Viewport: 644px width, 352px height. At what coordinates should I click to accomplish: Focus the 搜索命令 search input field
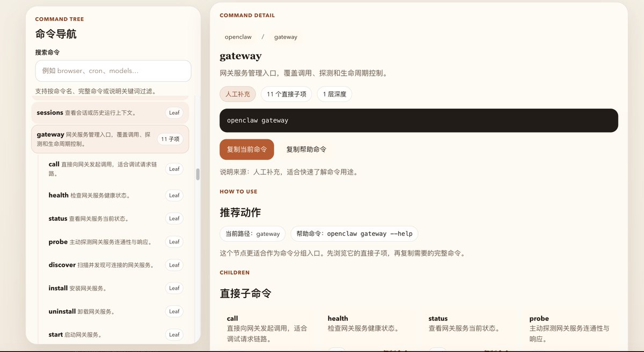point(113,71)
